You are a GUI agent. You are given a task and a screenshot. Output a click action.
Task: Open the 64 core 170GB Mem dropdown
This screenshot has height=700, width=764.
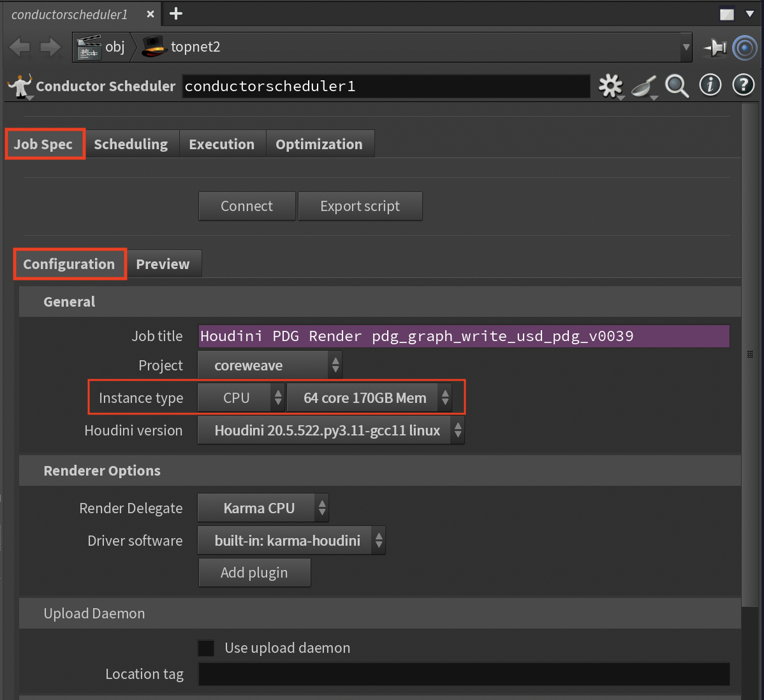pyautogui.click(x=369, y=398)
